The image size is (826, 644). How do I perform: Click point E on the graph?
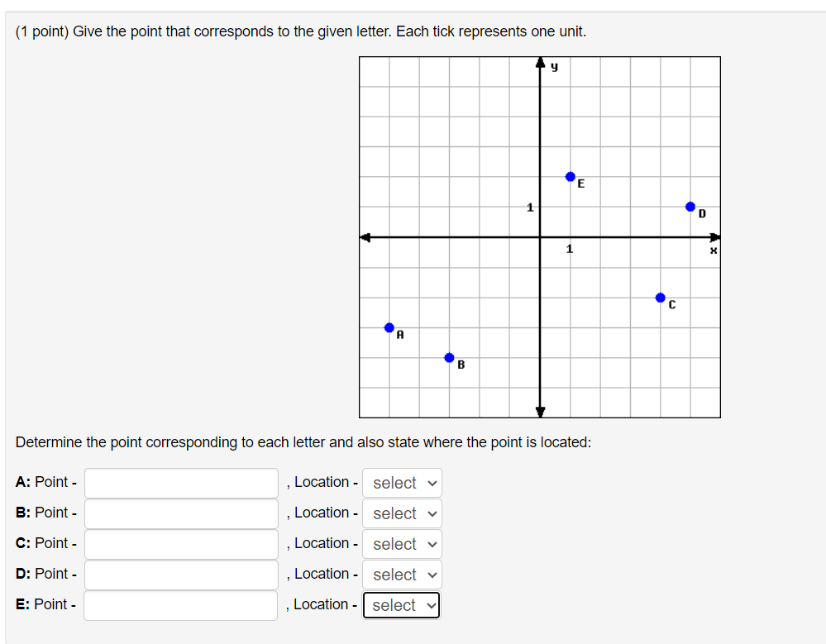coord(570,175)
